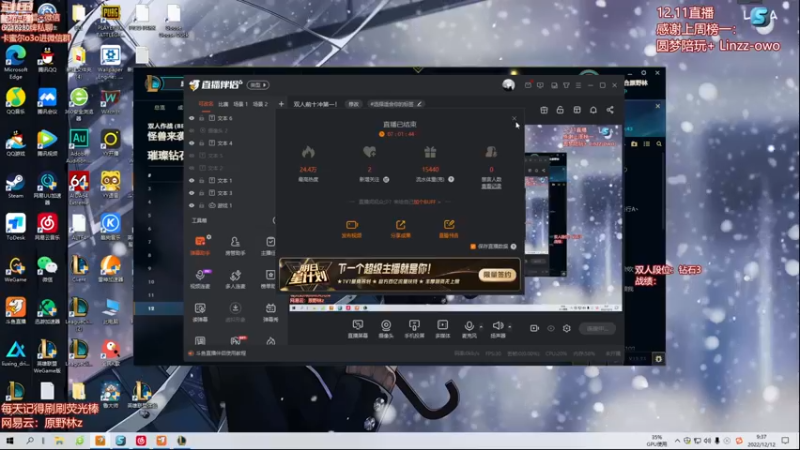Open 视频连麦 tool in the toolbox
This screenshot has height=450, width=800.
click(x=199, y=279)
